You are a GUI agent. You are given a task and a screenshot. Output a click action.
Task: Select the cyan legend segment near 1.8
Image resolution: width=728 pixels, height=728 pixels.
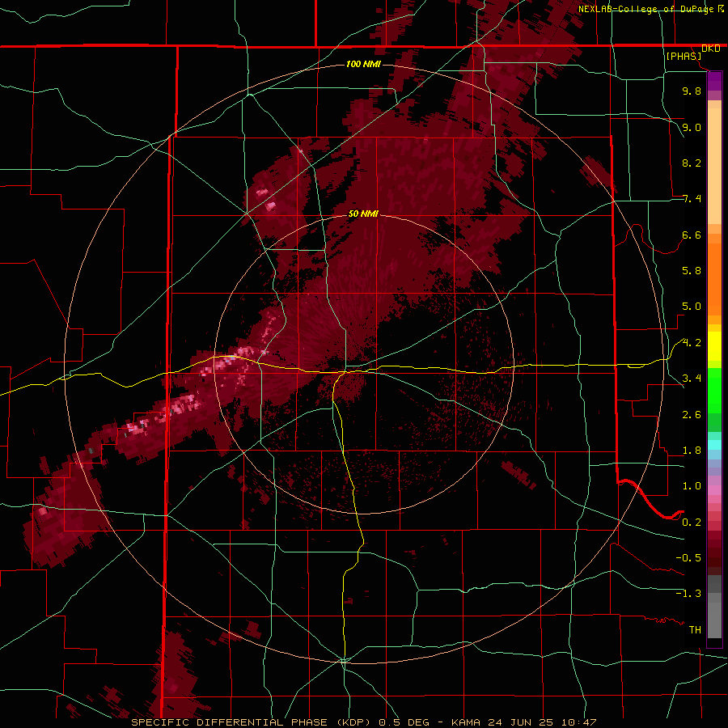coord(714,445)
